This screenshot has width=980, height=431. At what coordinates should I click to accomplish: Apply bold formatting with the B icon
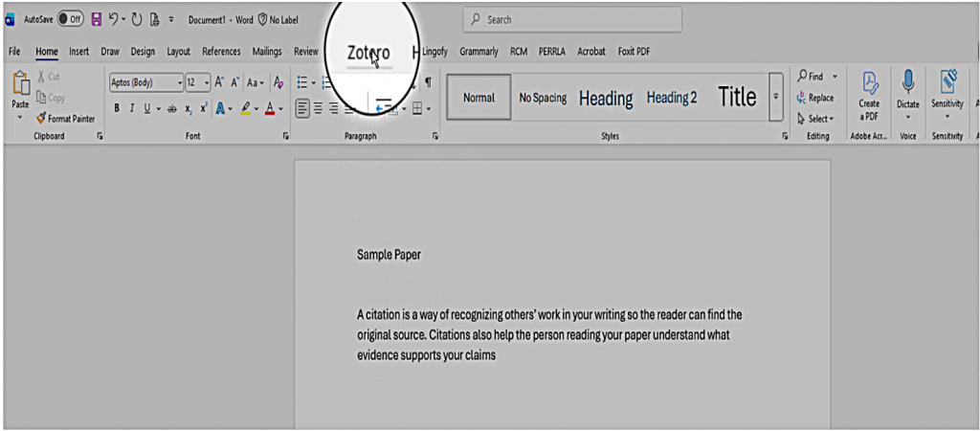click(x=117, y=108)
